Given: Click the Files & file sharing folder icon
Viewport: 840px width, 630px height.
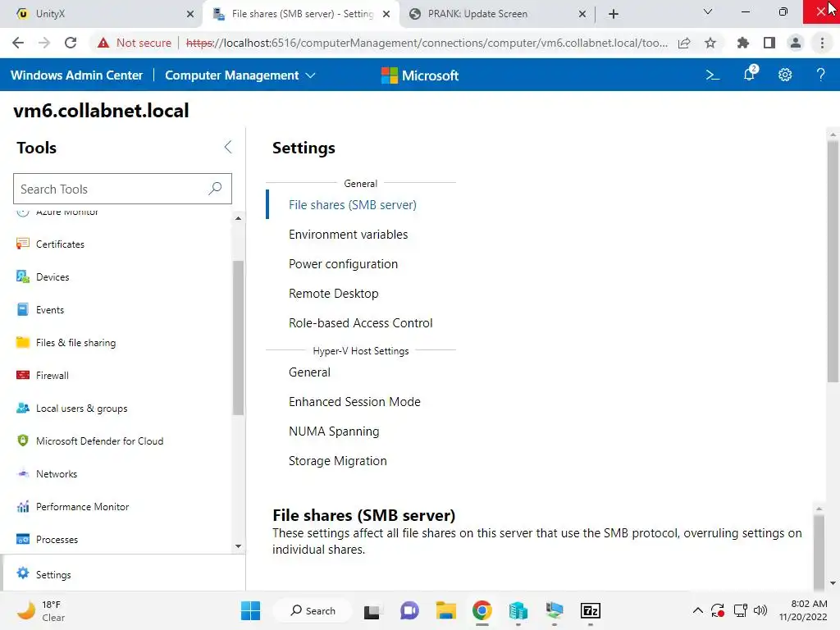Looking at the screenshot, I should click(x=22, y=342).
